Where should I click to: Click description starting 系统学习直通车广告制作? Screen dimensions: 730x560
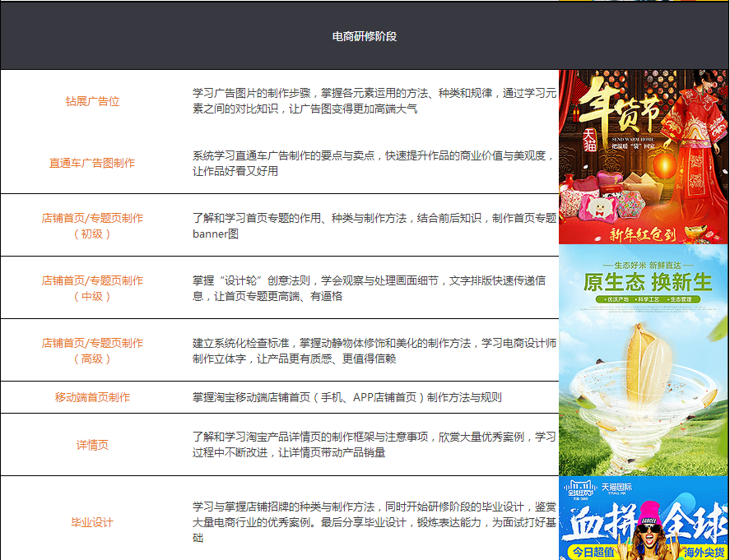374,164
